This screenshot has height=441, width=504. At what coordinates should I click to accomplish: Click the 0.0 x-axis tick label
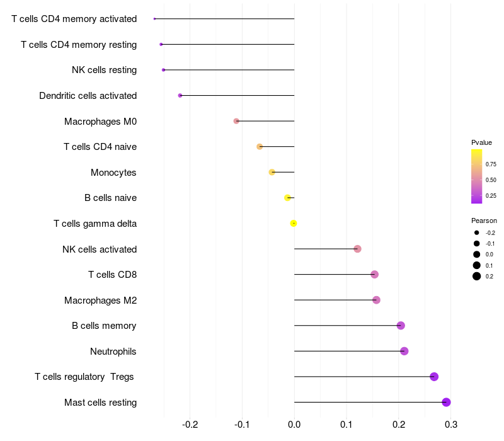coord(294,425)
